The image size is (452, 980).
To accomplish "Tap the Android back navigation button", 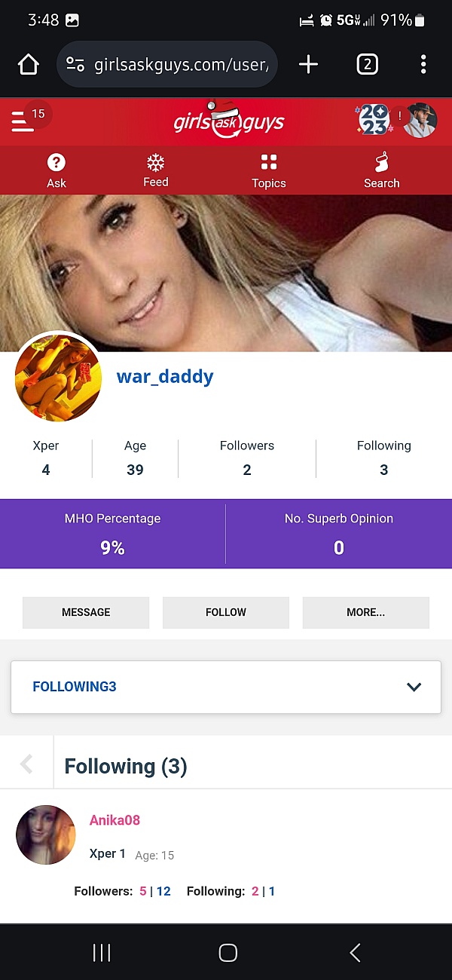I will click(x=355, y=953).
